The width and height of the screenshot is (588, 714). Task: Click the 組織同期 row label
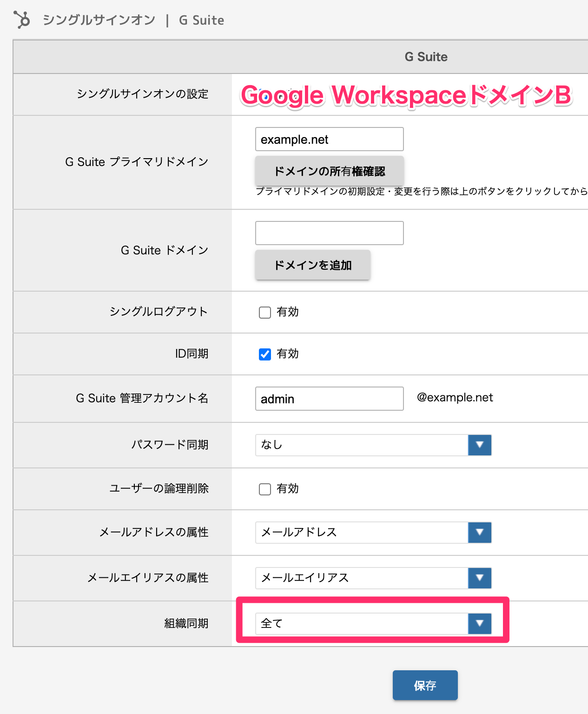click(x=186, y=623)
